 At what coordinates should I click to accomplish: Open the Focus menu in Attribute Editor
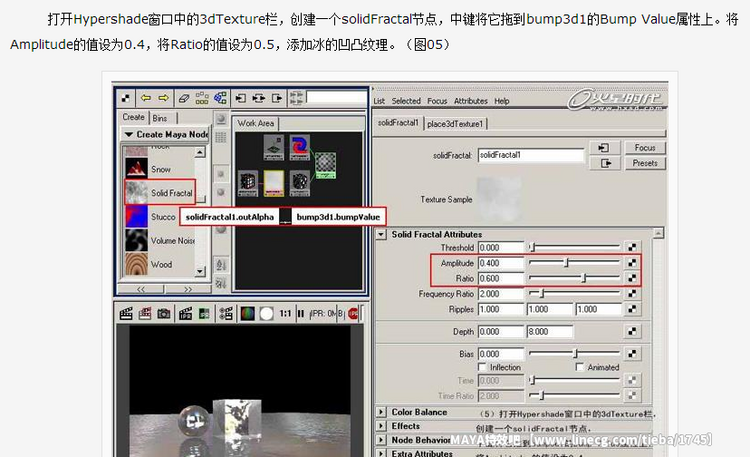pyautogui.click(x=437, y=101)
